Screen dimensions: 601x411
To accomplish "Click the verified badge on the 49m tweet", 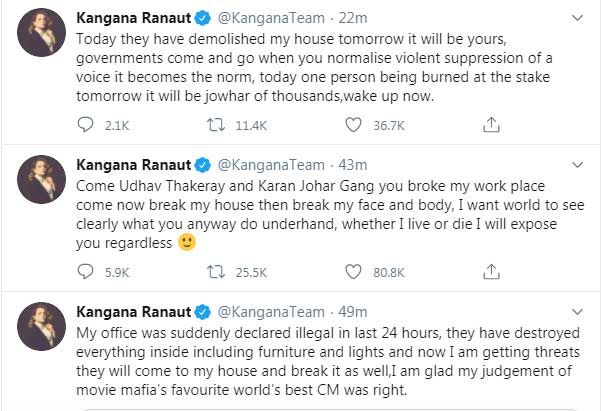I will (202, 311).
